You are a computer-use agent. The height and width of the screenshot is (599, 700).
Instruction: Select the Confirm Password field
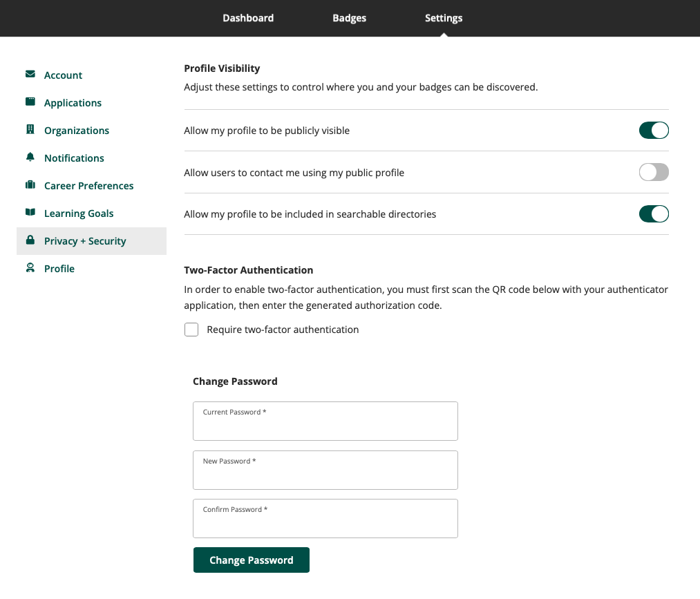[325, 518]
